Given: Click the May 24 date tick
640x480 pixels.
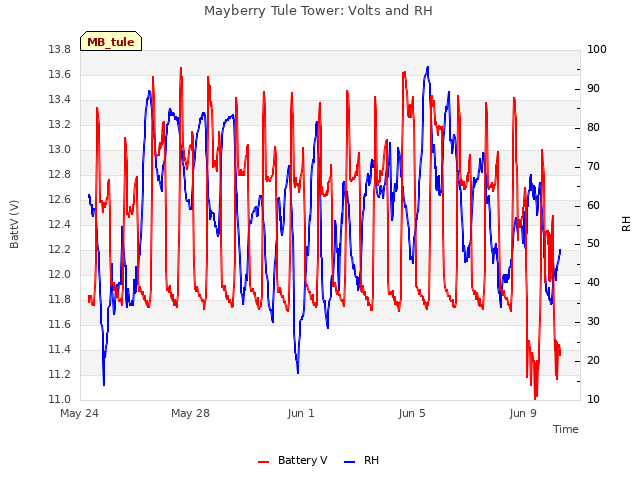Looking at the screenshot, I should (79, 413).
